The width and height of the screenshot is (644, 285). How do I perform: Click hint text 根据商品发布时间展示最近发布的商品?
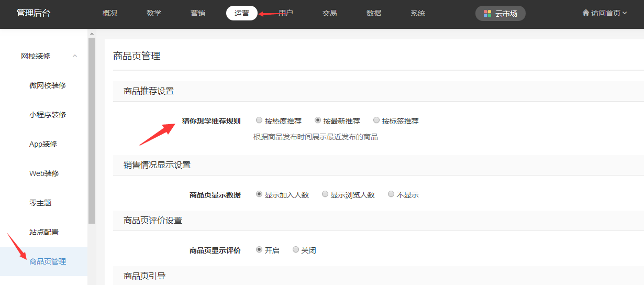[x=316, y=137]
